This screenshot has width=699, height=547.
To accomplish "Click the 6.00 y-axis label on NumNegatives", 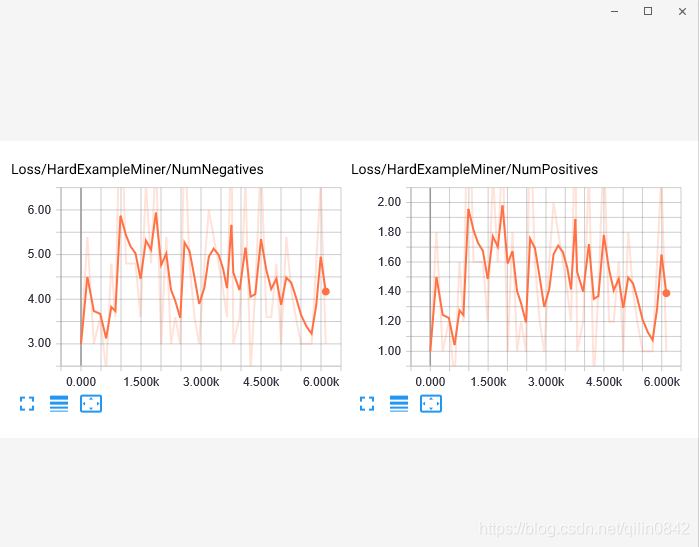I will pyautogui.click(x=39, y=210).
